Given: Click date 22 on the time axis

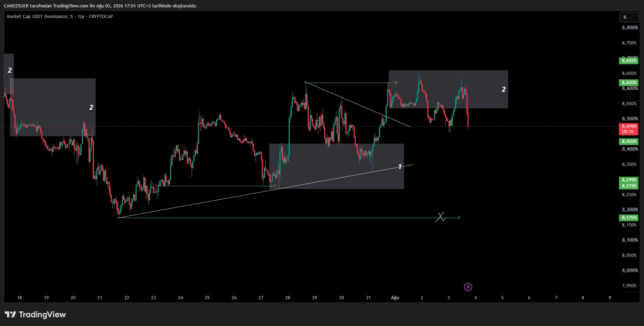Looking at the screenshot, I should 127,298.
